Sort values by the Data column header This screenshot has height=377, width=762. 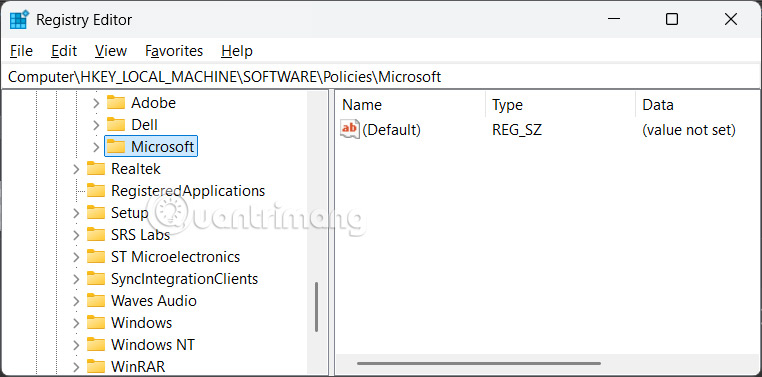697,104
